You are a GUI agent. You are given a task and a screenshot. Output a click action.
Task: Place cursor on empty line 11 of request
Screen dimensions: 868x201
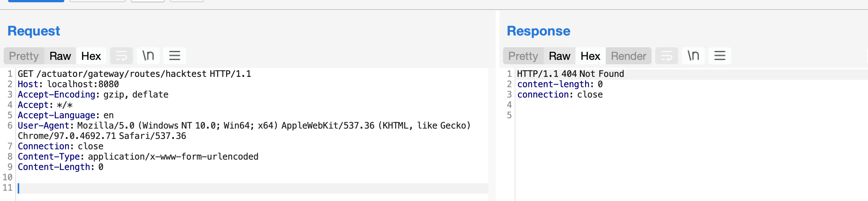253,188
